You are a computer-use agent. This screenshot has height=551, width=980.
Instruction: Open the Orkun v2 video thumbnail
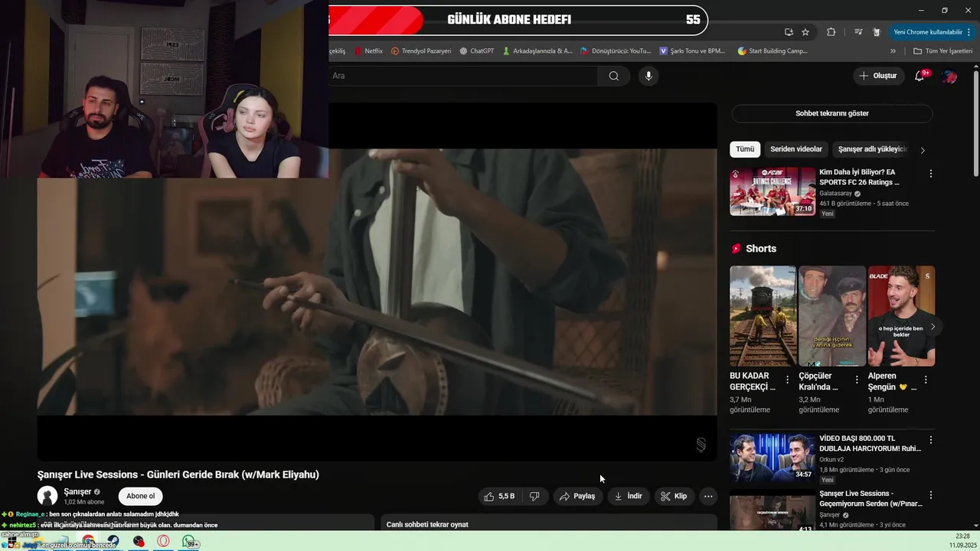click(773, 458)
